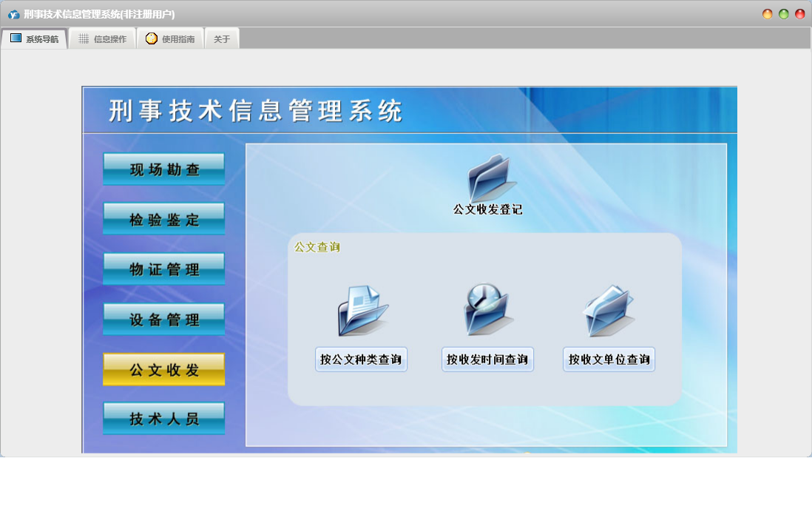Click the 按收发时间查询 button
The width and height of the screenshot is (812, 532).
click(x=487, y=360)
